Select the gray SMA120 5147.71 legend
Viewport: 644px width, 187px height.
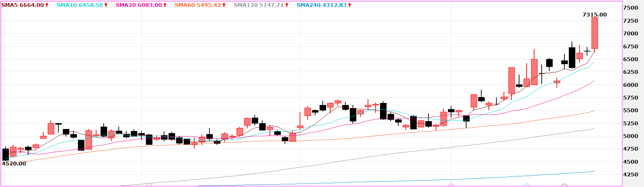tap(259, 5)
